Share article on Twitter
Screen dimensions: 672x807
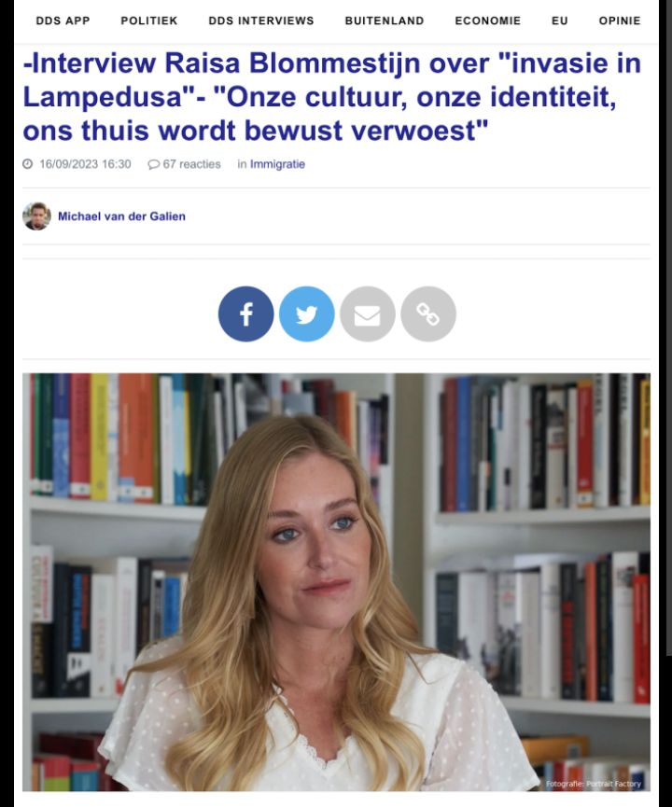(x=306, y=314)
